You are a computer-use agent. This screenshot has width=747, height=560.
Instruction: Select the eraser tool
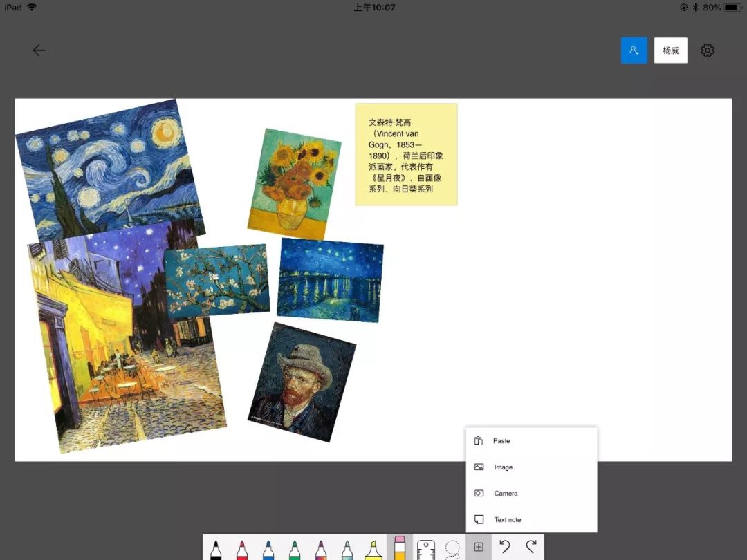[x=400, y=548]
